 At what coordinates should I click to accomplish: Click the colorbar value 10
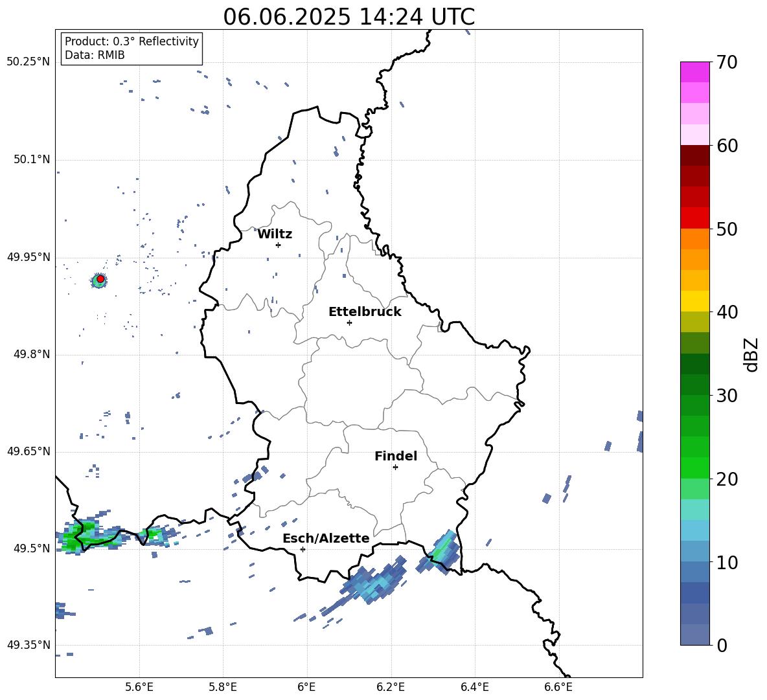coord(727,563)
